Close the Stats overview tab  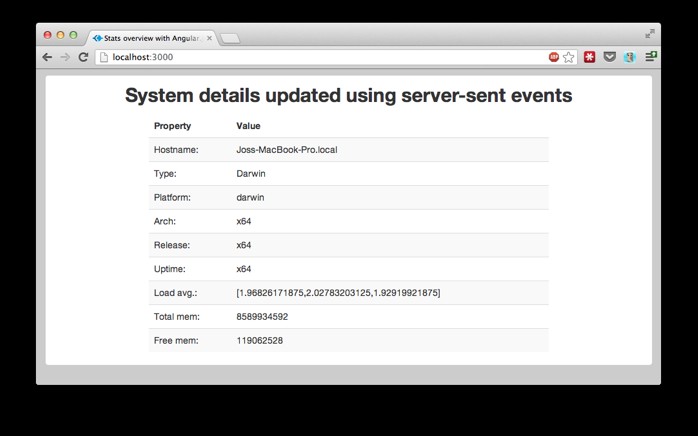tap(210, 38)
